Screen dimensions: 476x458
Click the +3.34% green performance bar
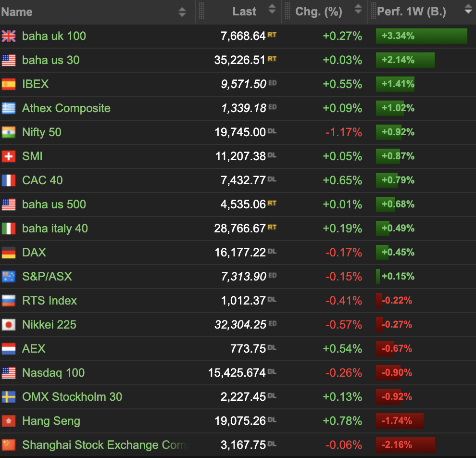click(421, 36)
